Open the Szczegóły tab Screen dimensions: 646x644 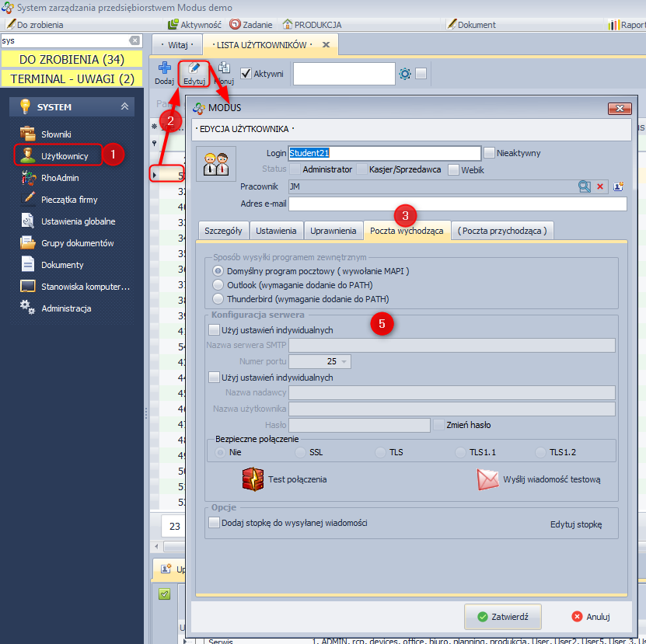click(x=223, y=231)
